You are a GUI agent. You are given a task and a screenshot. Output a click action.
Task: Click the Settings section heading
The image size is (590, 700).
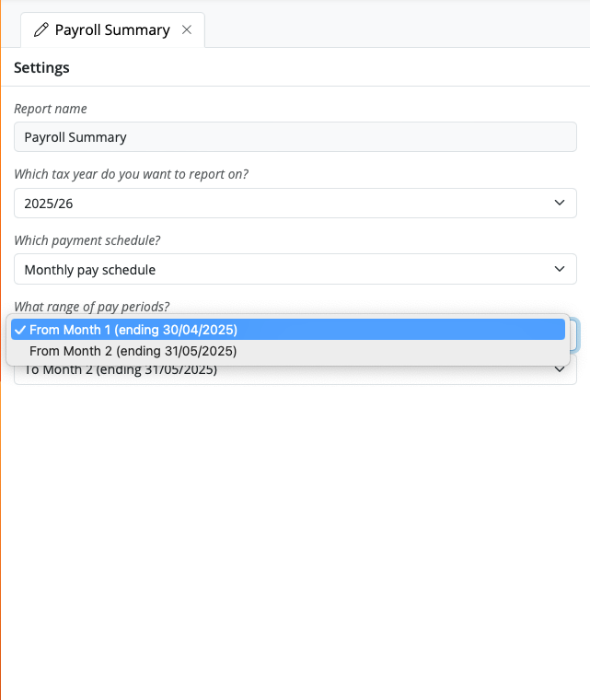click(41, 67)
